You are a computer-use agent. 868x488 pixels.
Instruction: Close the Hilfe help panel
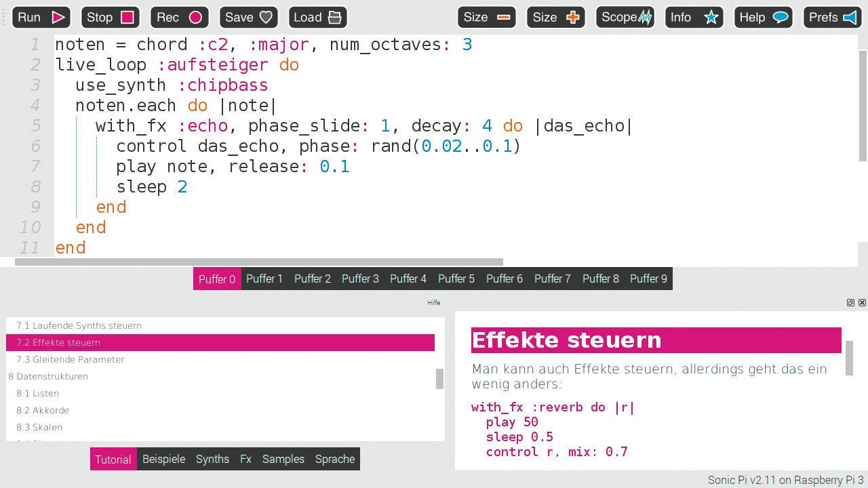point(862,303)
